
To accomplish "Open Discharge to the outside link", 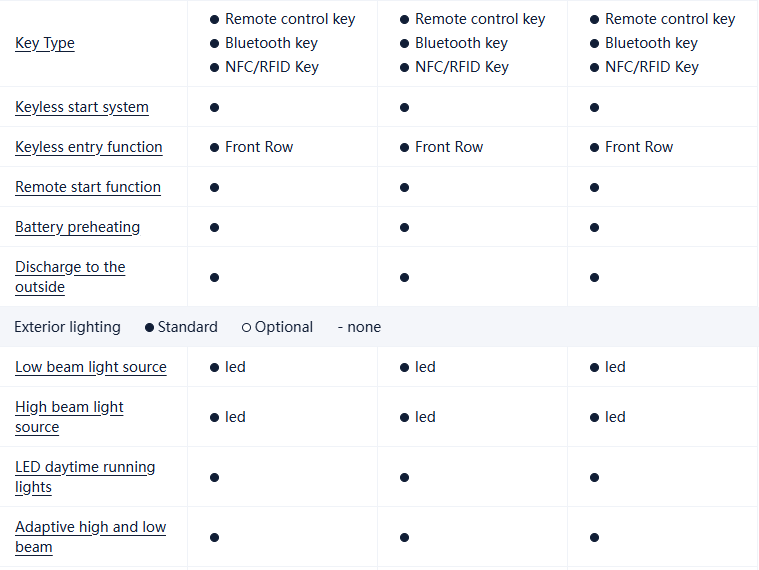I will pyautogui.click(x=70, y=277).
